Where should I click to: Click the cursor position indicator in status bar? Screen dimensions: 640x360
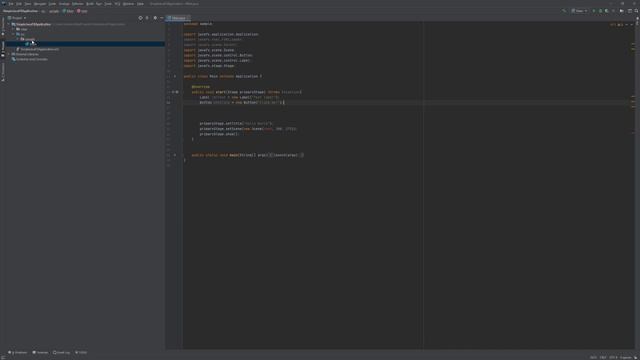tap(593, 358)
